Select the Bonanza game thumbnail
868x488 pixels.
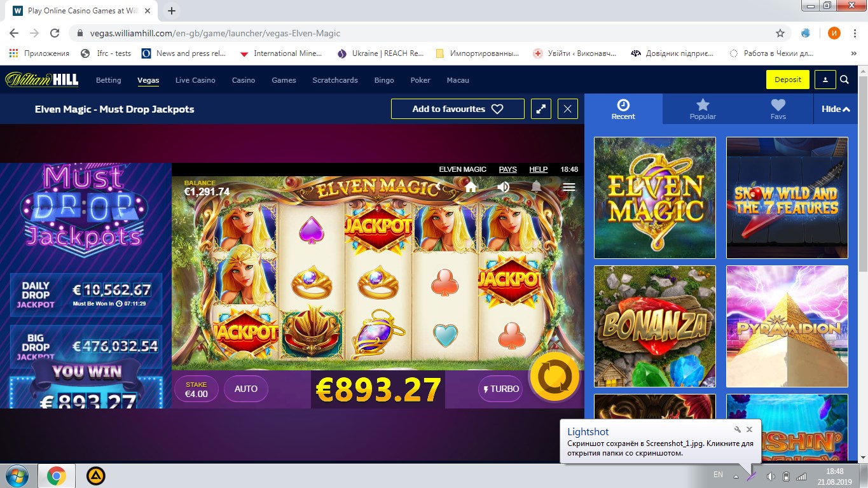pyautogui.click(x=655, y=326)
